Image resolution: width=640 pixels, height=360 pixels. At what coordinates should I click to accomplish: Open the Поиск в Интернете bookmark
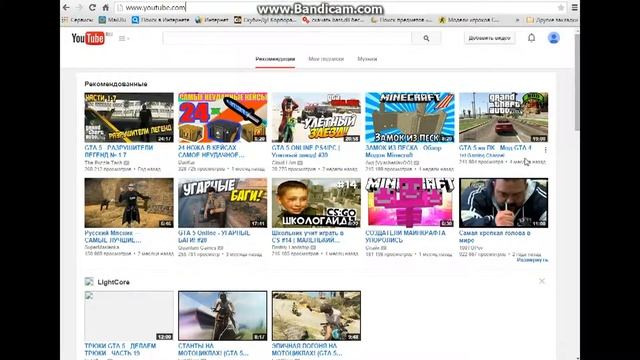pyautogui.click(x=160, y=20)
